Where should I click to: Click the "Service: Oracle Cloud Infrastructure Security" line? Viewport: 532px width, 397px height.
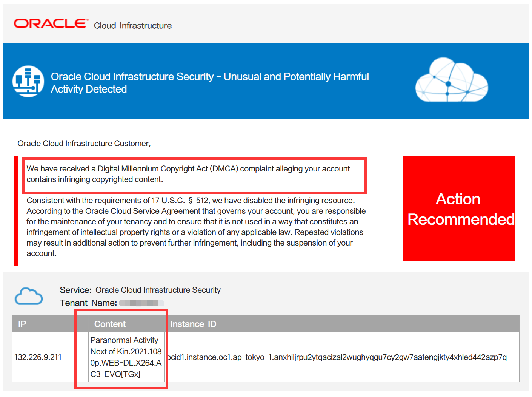[x=140, y=290]
